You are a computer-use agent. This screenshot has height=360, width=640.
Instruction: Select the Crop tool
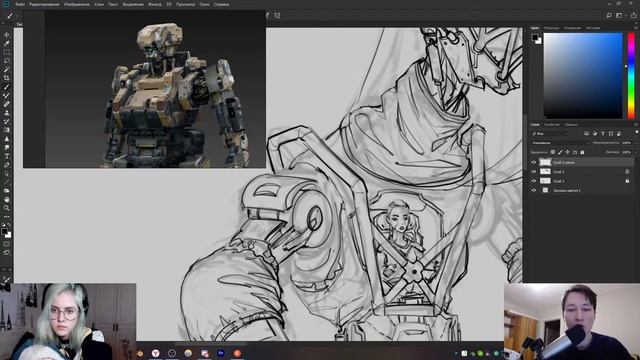[x=7, y=78]
